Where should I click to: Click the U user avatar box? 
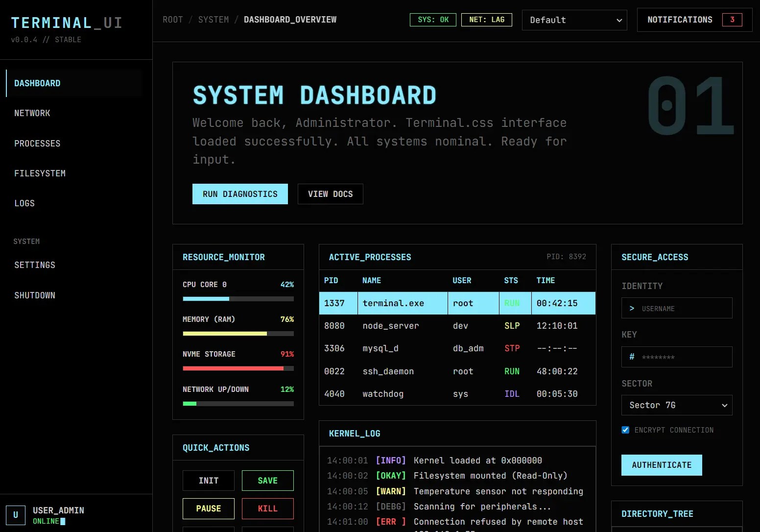(16, 515)
